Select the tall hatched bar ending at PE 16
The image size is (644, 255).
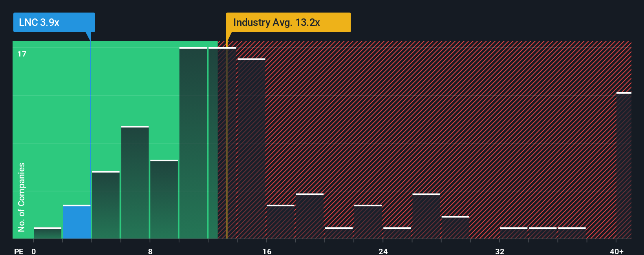tap(251, 149)
